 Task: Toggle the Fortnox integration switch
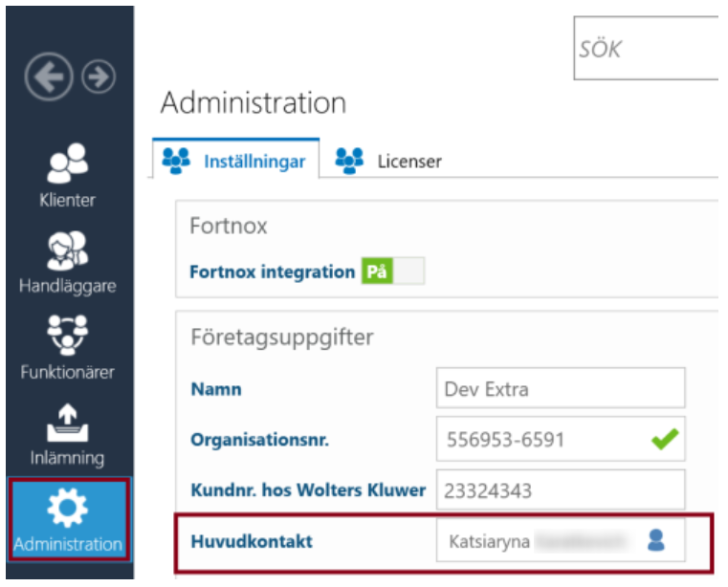point(393,271)
